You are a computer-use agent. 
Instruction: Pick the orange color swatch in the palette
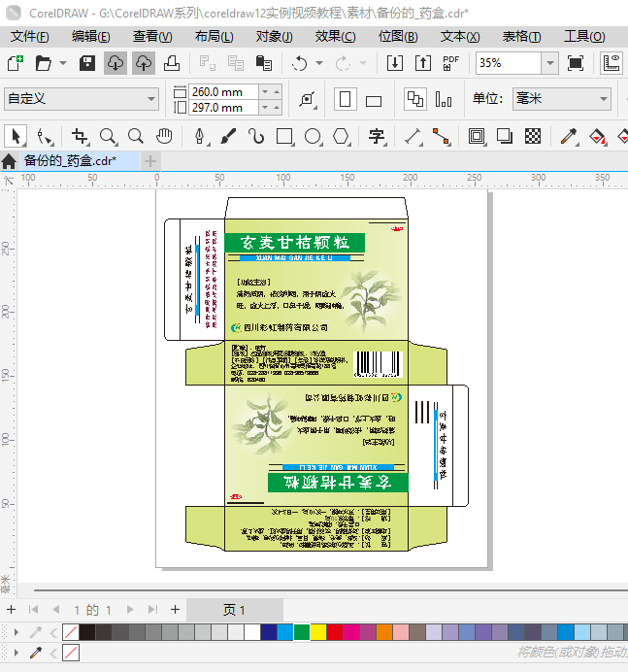384,632
